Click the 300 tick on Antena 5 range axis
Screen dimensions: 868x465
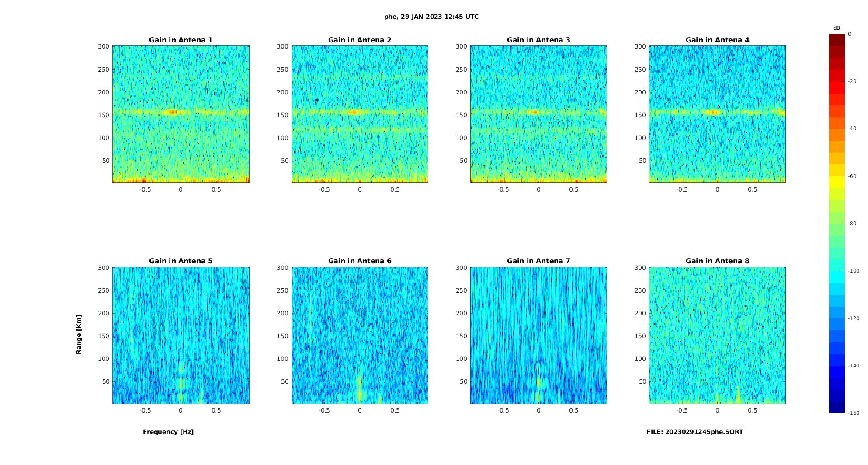pos(104,268)
